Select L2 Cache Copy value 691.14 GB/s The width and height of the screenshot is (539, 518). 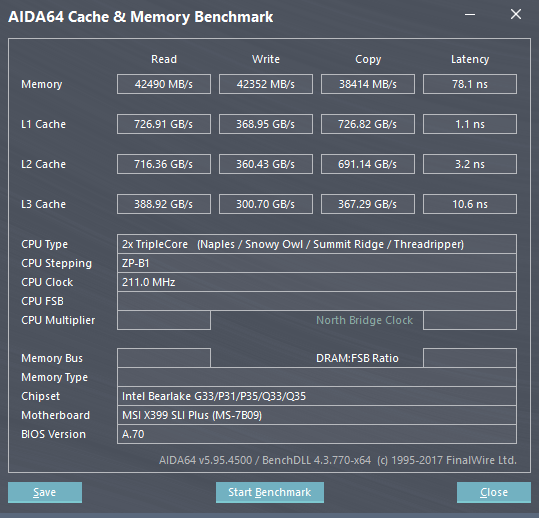(x=368, y=164)
